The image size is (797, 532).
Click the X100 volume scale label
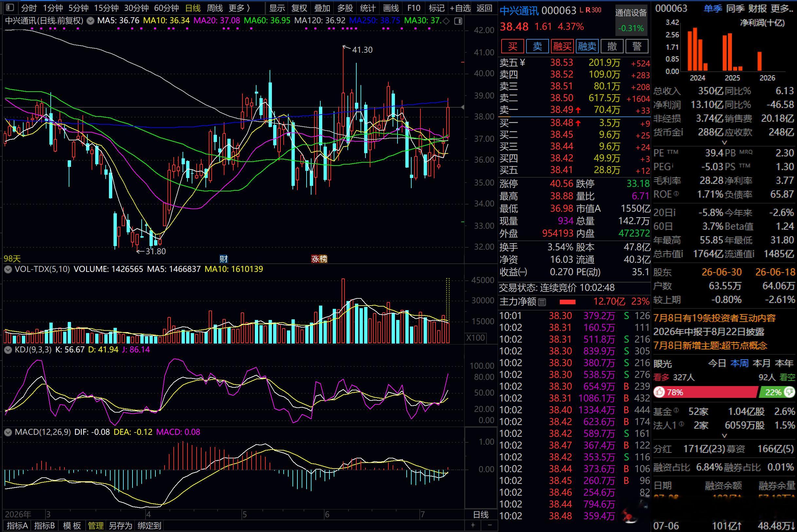click(476, 338)
